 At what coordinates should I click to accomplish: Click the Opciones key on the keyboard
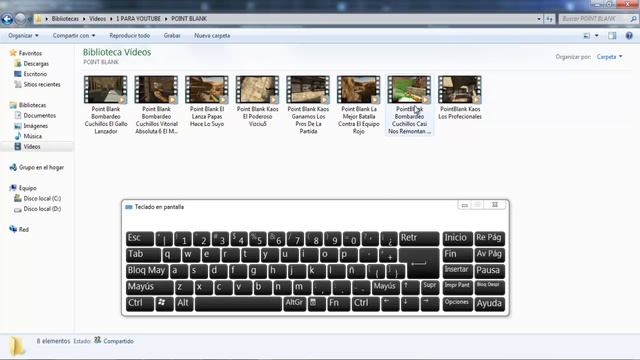(x=458, y=304)
